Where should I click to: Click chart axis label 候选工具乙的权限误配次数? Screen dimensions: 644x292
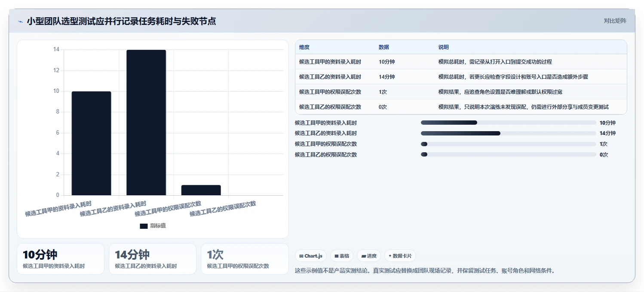223,209
